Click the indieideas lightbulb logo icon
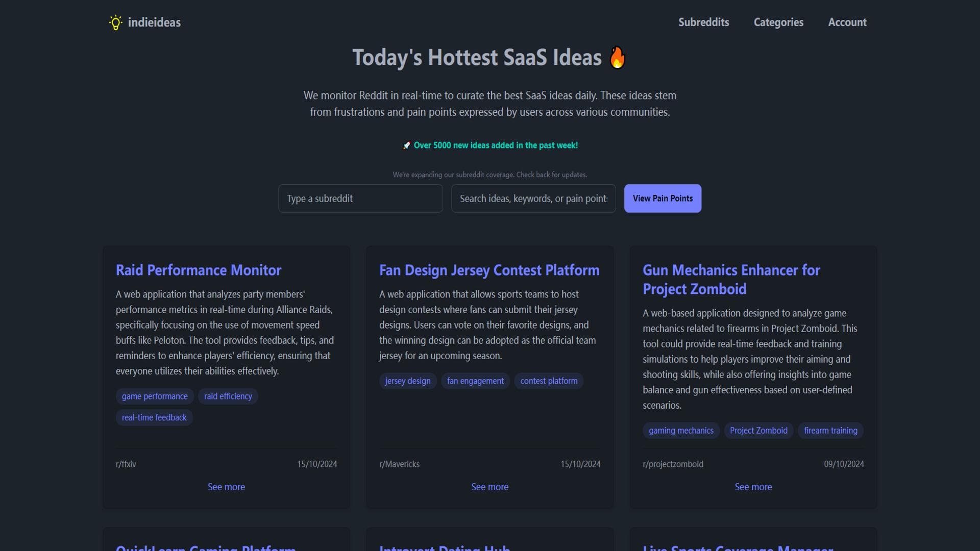This screenshot has height=551, width=980. point(116,22)
